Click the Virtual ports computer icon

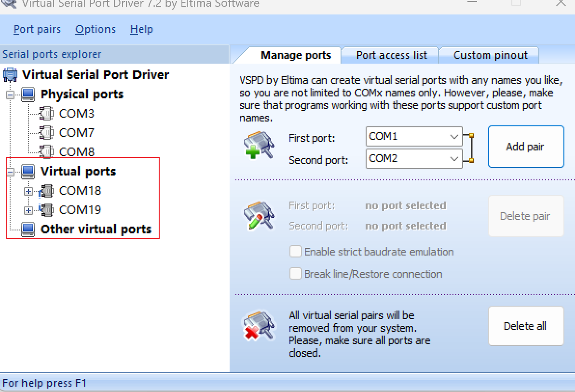28,172
